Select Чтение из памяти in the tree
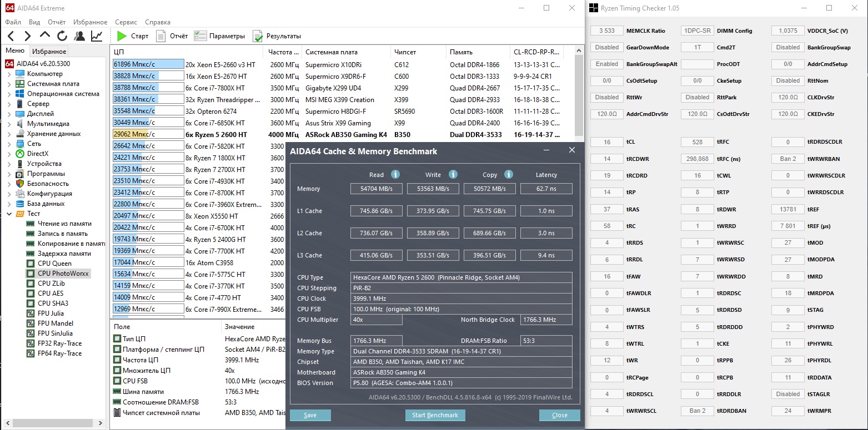 pyautogui.click(x=59, y=224)
